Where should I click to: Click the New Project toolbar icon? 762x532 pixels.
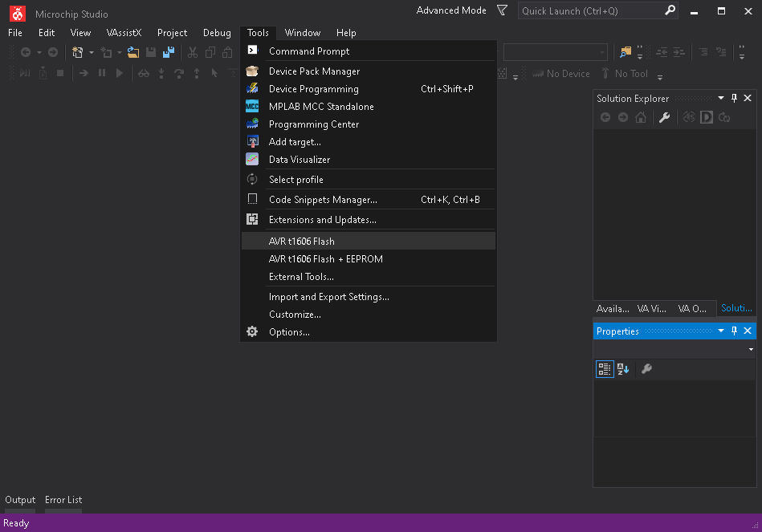coord(77,52)
